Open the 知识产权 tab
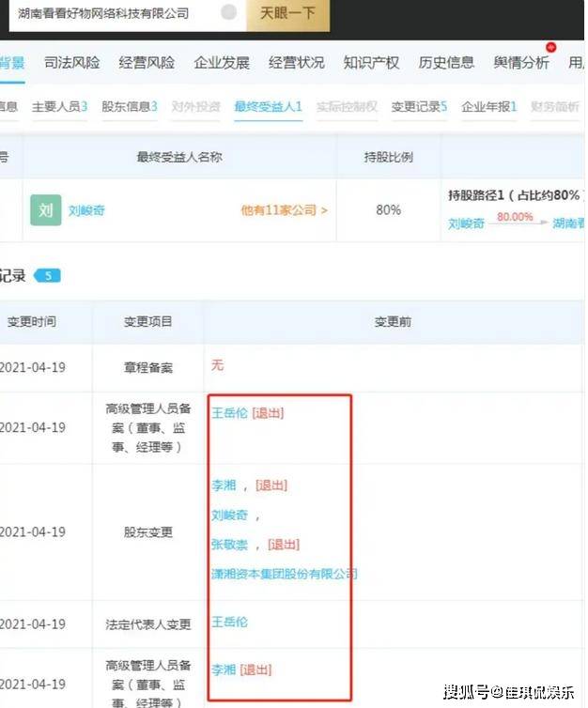The width and height of the screenshot is (588, 708). click(x=371, y=63)
